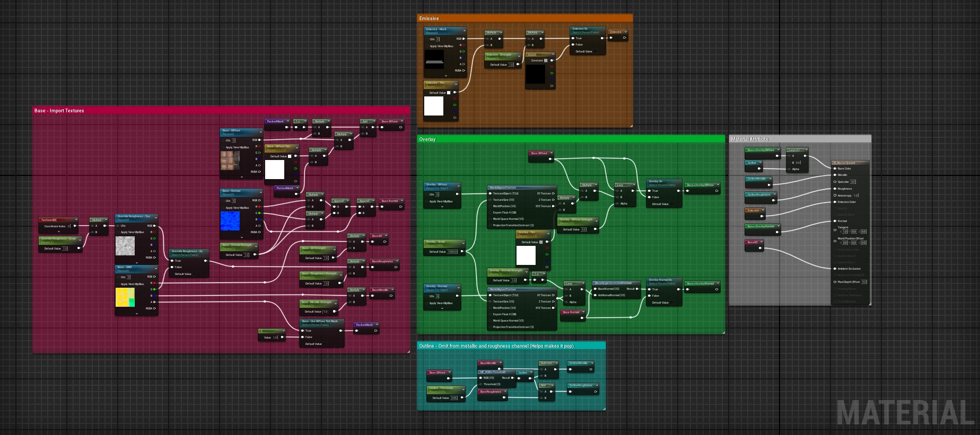Expand the TexCoord node bottom chevron

(x=59, y=232)
